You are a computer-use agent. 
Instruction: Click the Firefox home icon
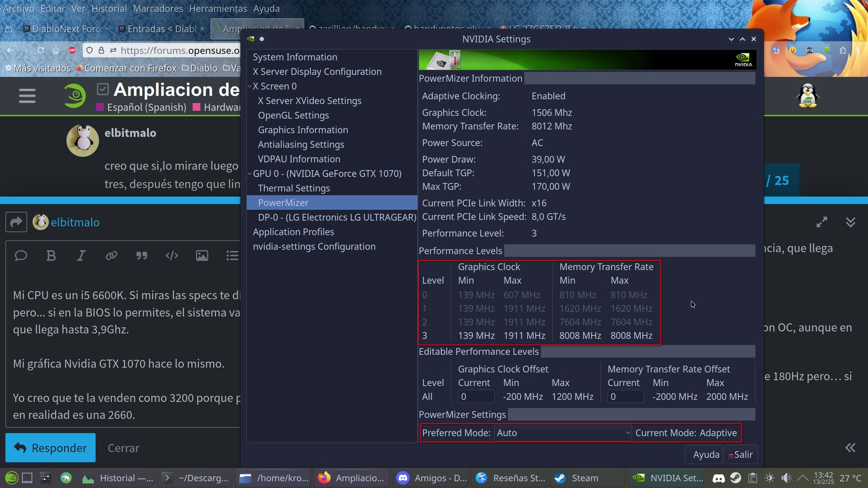(x=56, y=50)
